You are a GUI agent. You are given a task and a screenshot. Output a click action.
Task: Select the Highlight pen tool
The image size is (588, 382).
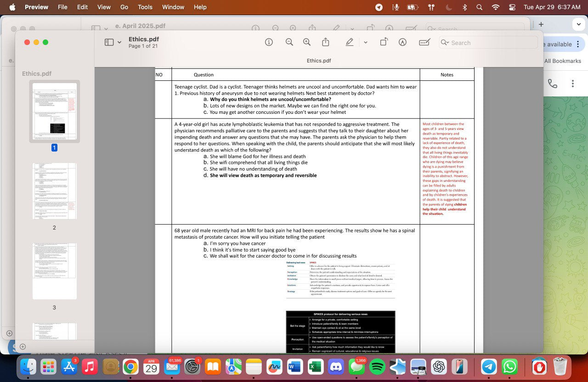point(350,42)
